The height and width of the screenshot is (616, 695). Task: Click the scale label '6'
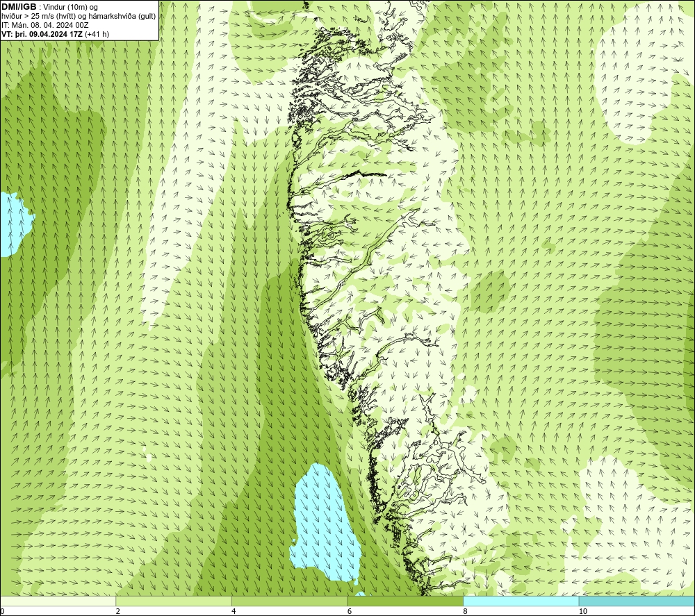click(x=350, y=611)
